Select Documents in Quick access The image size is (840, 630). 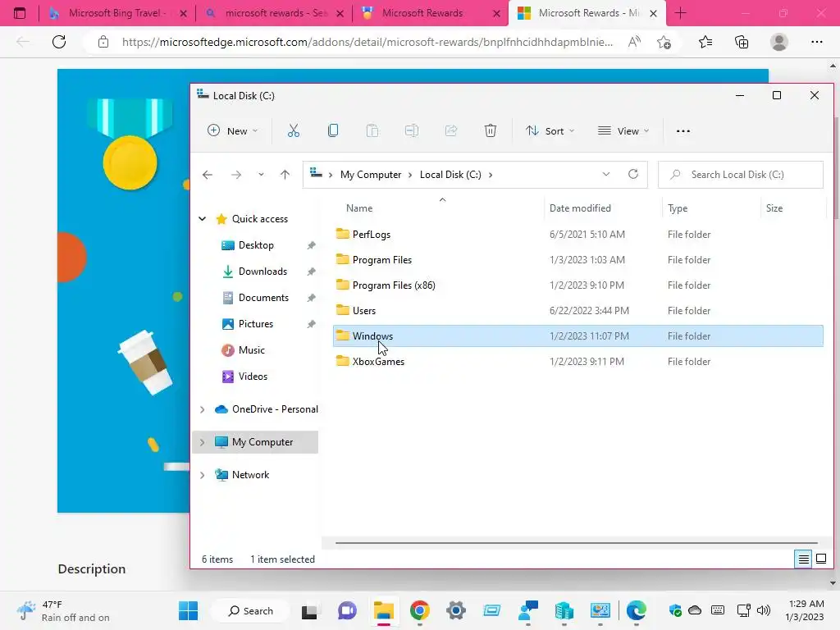[x=263, y=297]
